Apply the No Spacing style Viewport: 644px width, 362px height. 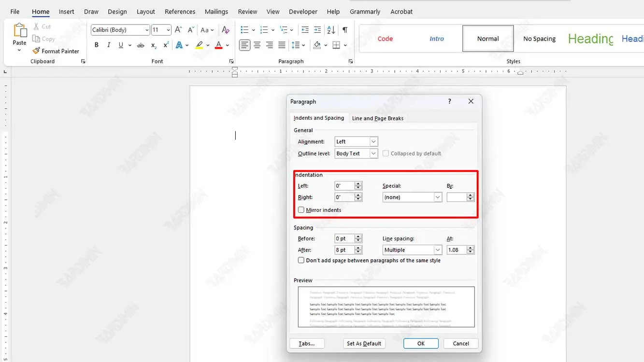coord(540,39)
